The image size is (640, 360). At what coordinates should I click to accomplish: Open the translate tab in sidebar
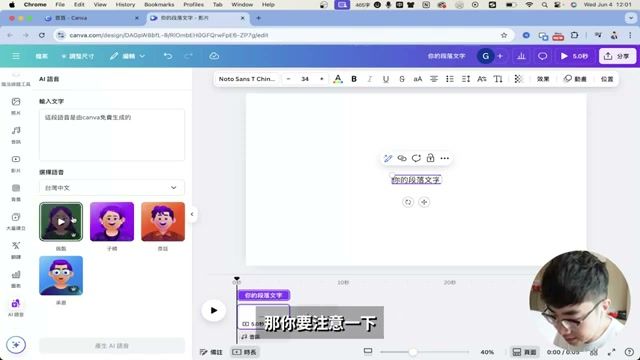16,250
